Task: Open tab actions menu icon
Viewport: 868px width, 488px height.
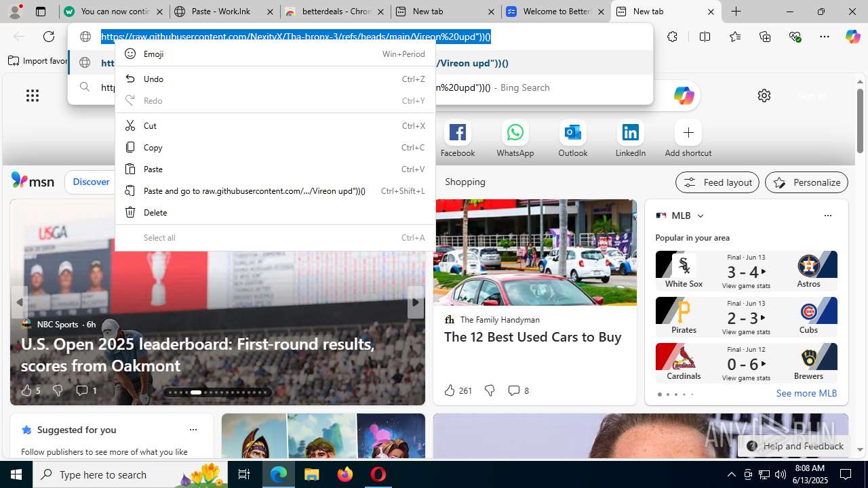Action: 41,12
